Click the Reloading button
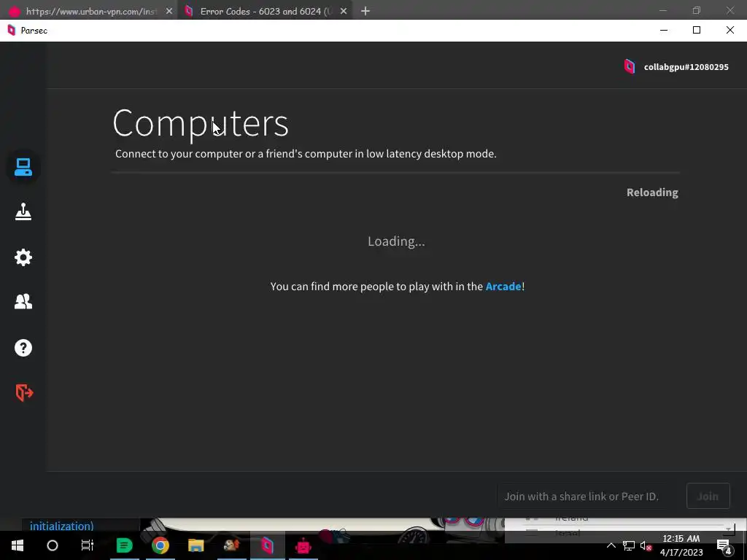The width and height of the screenshot is (747, 560). point(652,192)
